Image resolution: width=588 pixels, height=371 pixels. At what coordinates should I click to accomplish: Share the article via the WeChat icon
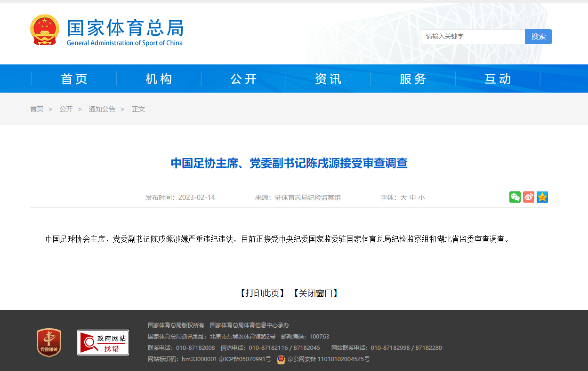point(515,197)
